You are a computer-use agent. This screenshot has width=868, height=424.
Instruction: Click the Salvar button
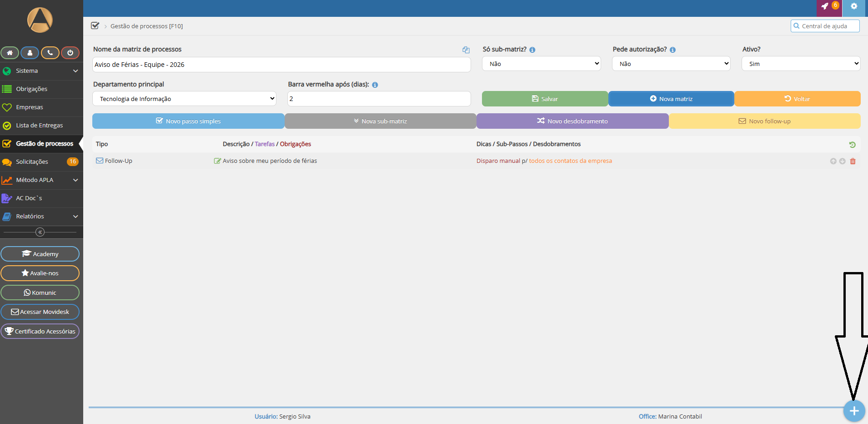click(x=545, y=99)
